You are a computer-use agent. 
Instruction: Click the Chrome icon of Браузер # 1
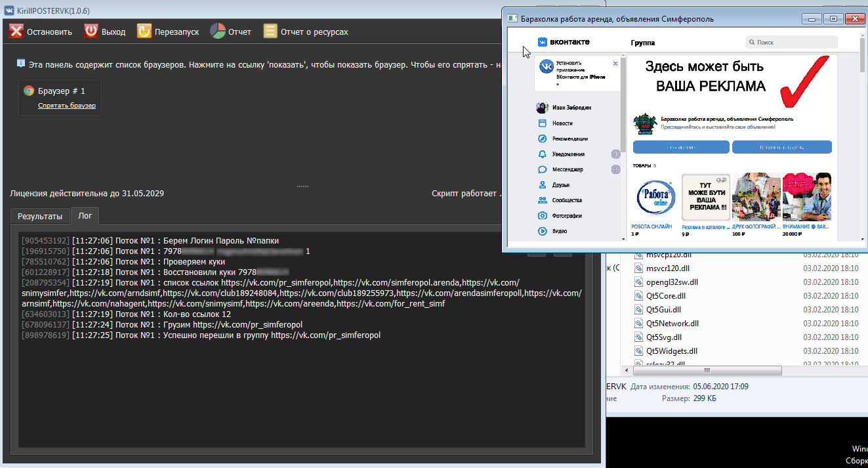(29, 91)
